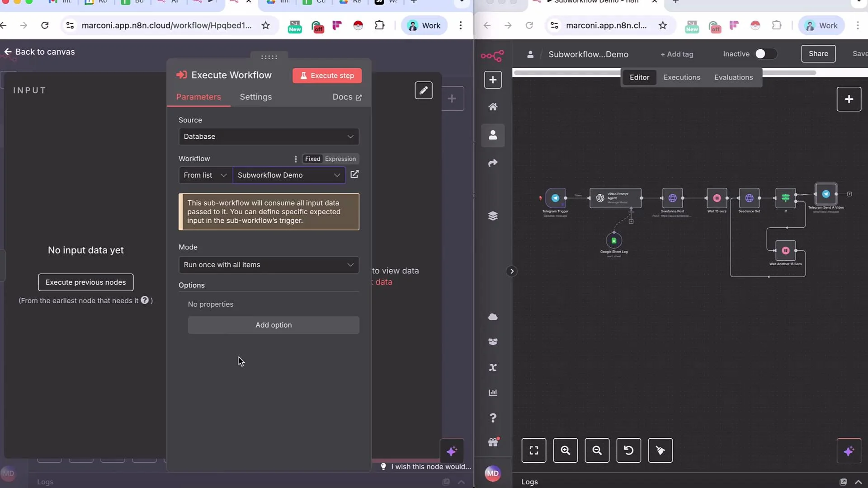Viewport: 868px width, 488px height.
Task: Open the Personal user section in sidebar
Action: click(x=493, y=135)
